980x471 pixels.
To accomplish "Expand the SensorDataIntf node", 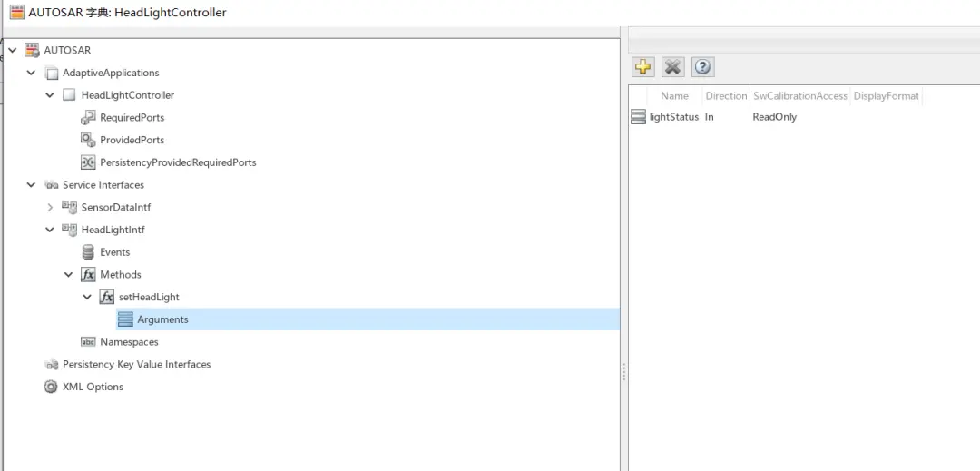I will (50, 208).
